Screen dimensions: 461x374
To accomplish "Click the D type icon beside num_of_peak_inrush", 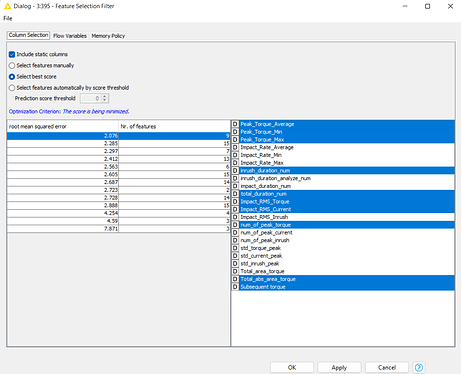I will click(235, 240).
